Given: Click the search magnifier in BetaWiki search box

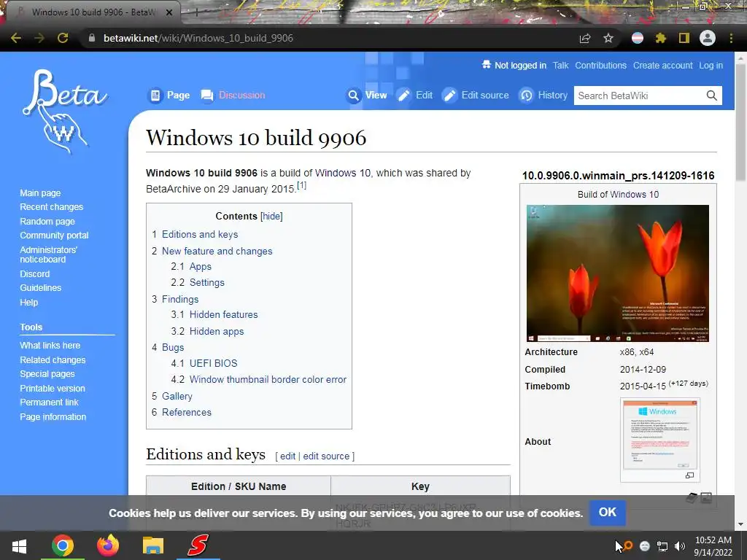Looking at the screenshot, I should coord(712,96).
